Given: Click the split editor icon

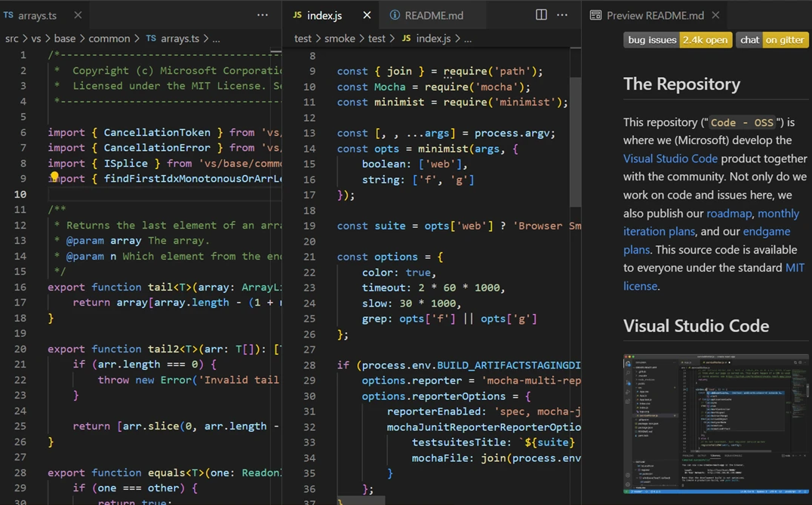Looking at the screenshot, I should (x=541, y=14).
